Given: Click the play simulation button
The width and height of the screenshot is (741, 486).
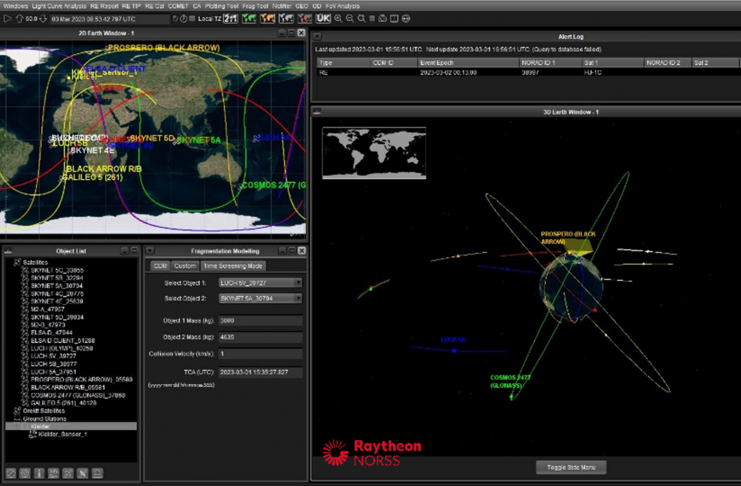Looking at the screenshot, I should tap(9, 18).
